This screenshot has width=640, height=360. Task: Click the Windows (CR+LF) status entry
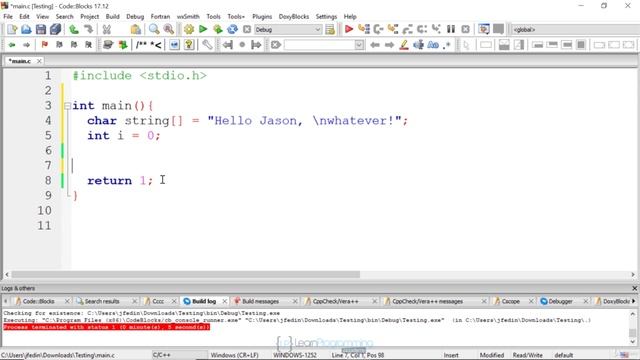coord(235,355)
